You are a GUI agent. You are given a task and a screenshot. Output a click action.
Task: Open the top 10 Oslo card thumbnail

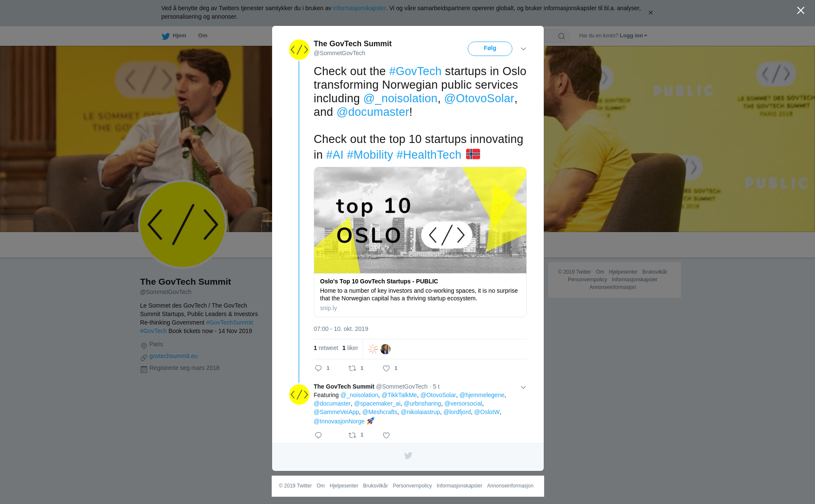click(420, 220)
